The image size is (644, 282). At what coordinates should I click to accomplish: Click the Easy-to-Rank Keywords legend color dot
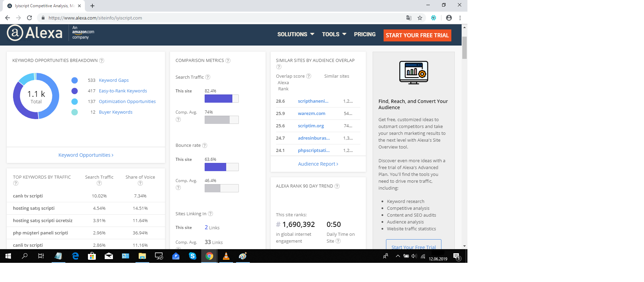click(x=75, y=91)
